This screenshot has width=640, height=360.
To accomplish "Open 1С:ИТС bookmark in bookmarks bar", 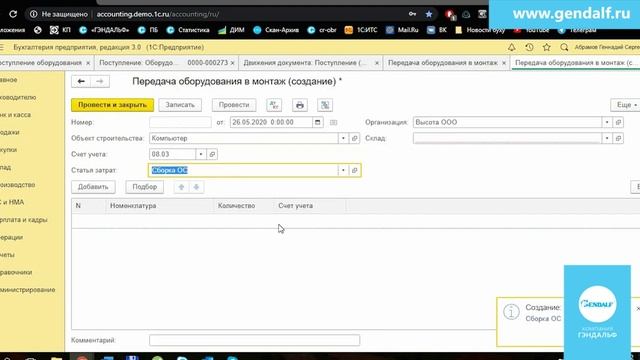I will click(x=361, y=30).
